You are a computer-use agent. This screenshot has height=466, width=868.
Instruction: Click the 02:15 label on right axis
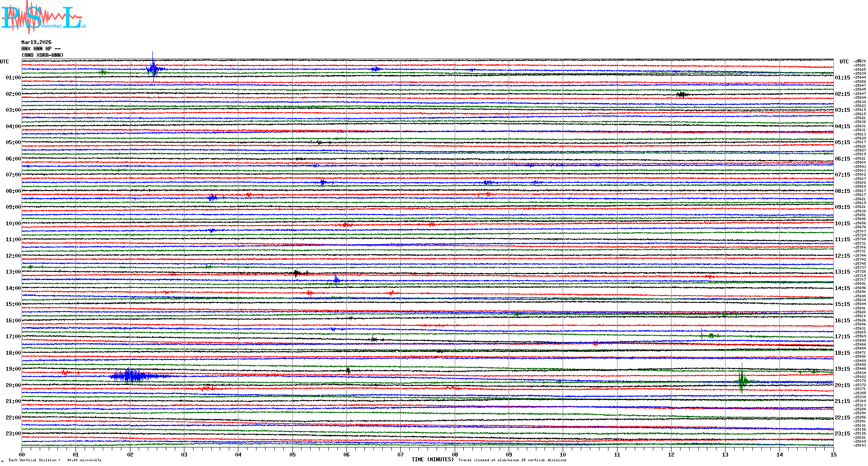(842, 94)
